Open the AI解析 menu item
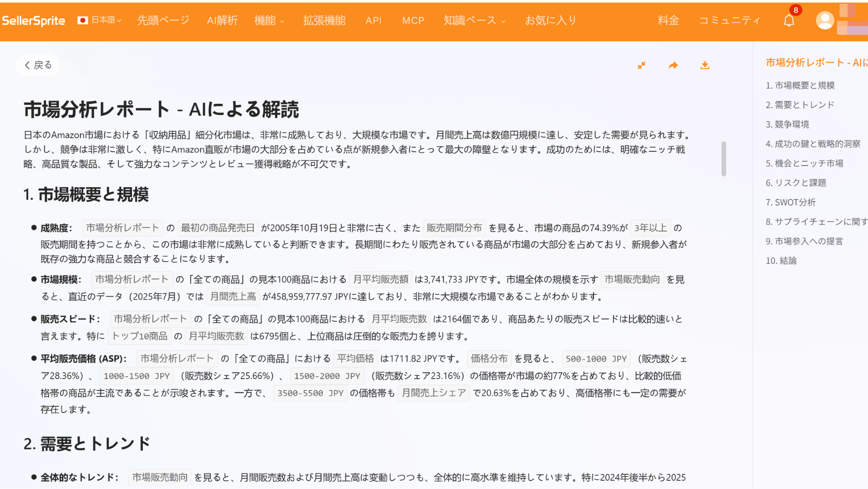This screenshot has height=489, width=868. coord(222,20)
